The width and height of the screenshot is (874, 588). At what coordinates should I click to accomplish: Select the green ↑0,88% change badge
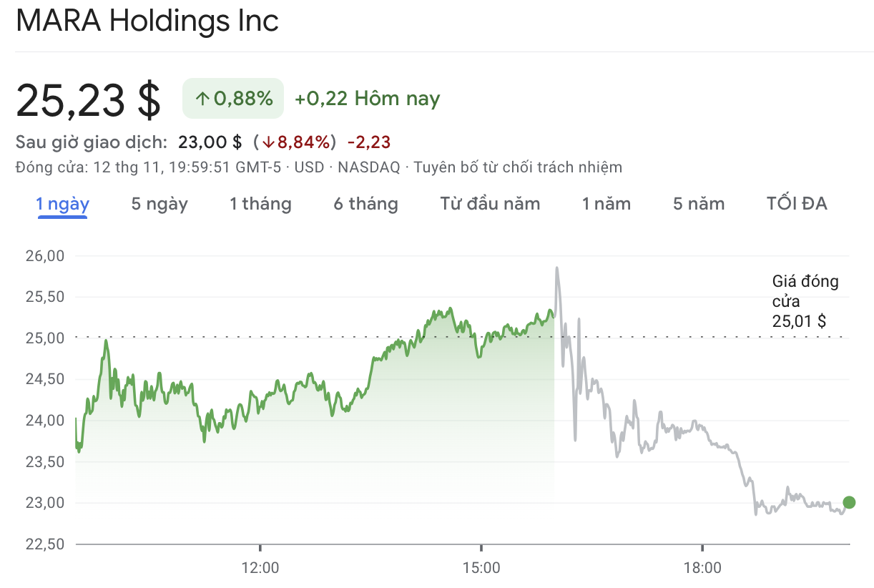(232, 98)
